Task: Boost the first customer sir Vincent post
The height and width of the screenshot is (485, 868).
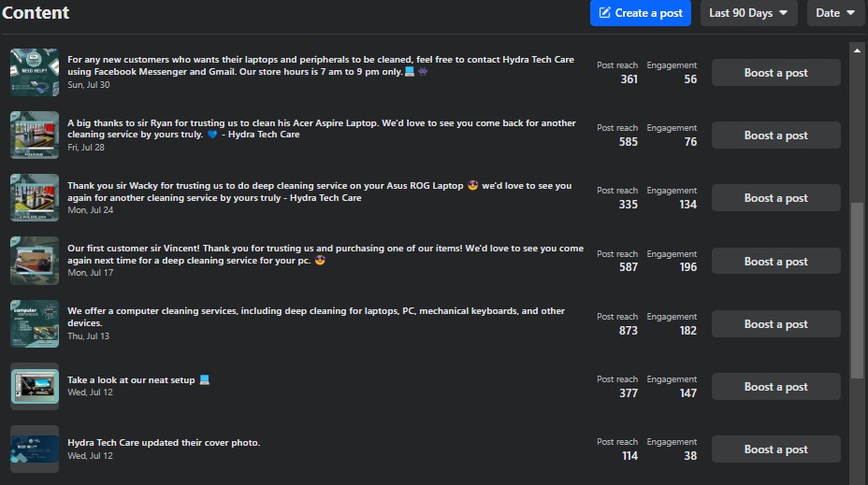Action: pyautogui.click(x=775, y=262)
